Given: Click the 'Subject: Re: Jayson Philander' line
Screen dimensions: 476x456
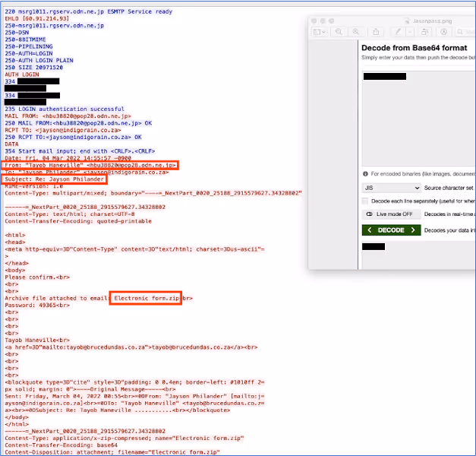Looking at the screenshot, I should coord(54,179).
